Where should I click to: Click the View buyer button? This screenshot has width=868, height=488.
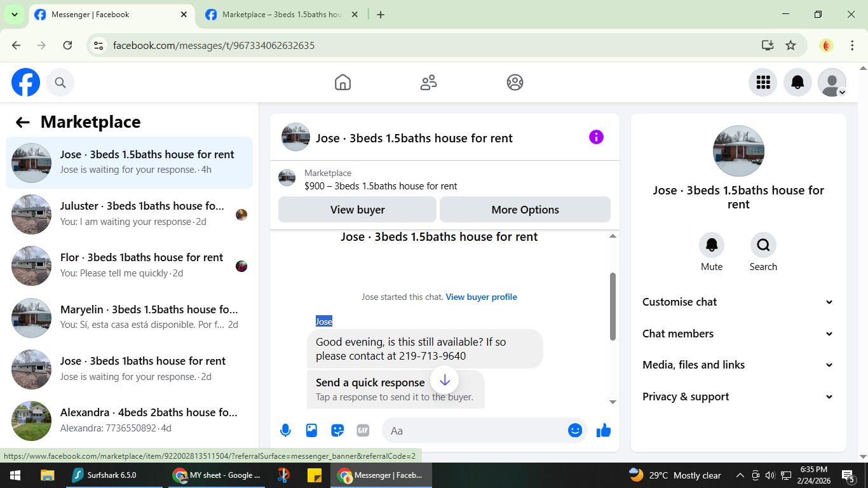[357, 210]
